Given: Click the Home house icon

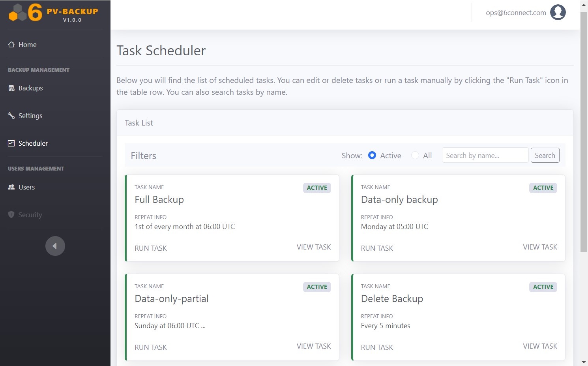Looking at the screenshot, I should click(x=11, y=45).
